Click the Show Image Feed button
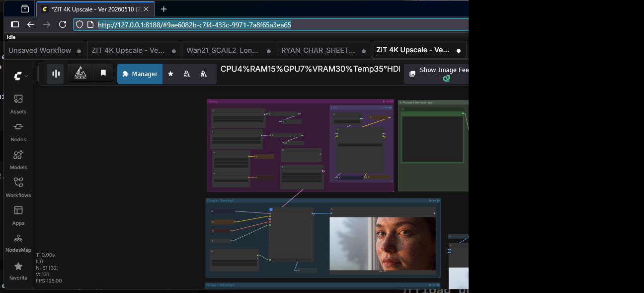 pos(436,74)
